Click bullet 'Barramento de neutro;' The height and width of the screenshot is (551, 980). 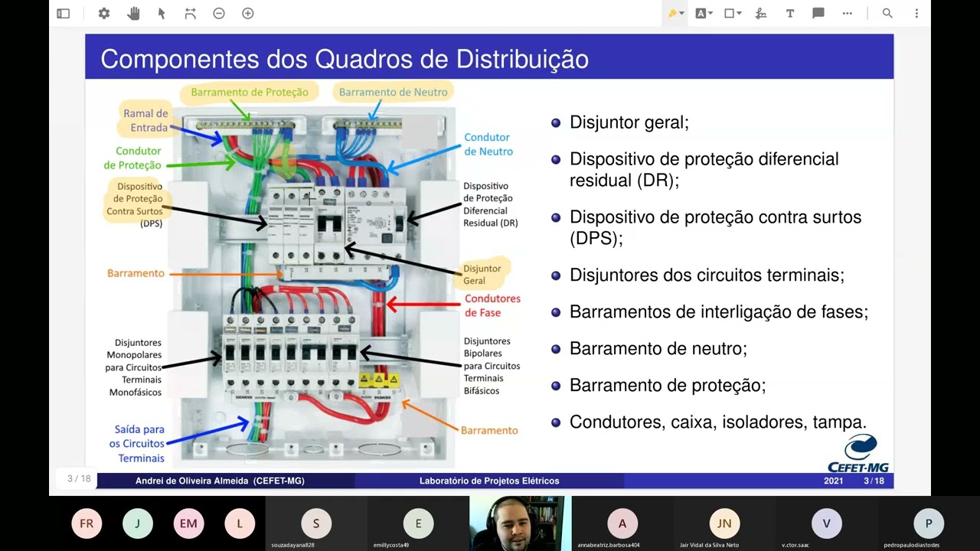(x=658, y=348)
